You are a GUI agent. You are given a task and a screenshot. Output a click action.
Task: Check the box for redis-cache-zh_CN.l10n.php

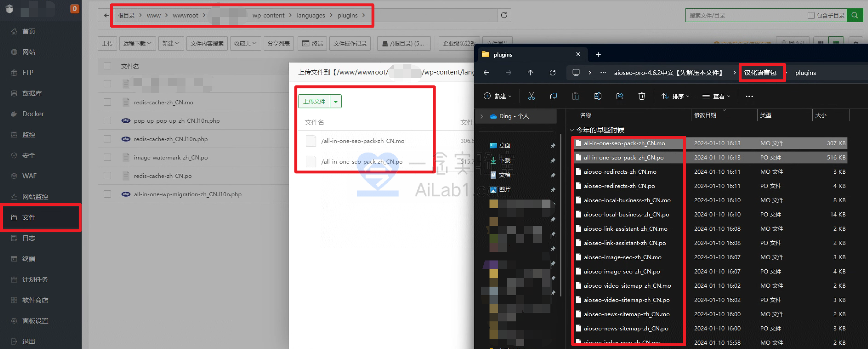pos(107,139)
